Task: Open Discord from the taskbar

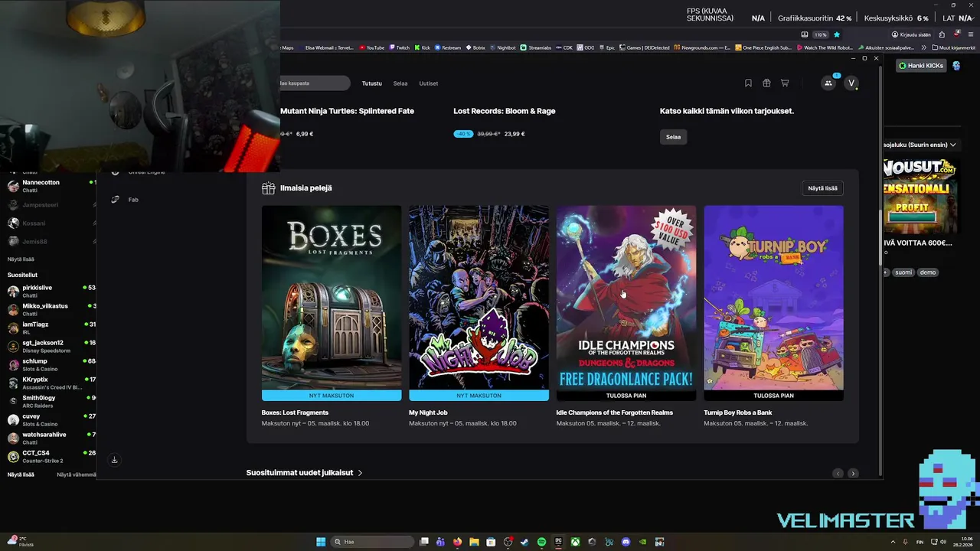Action: (x=626, y=542)
